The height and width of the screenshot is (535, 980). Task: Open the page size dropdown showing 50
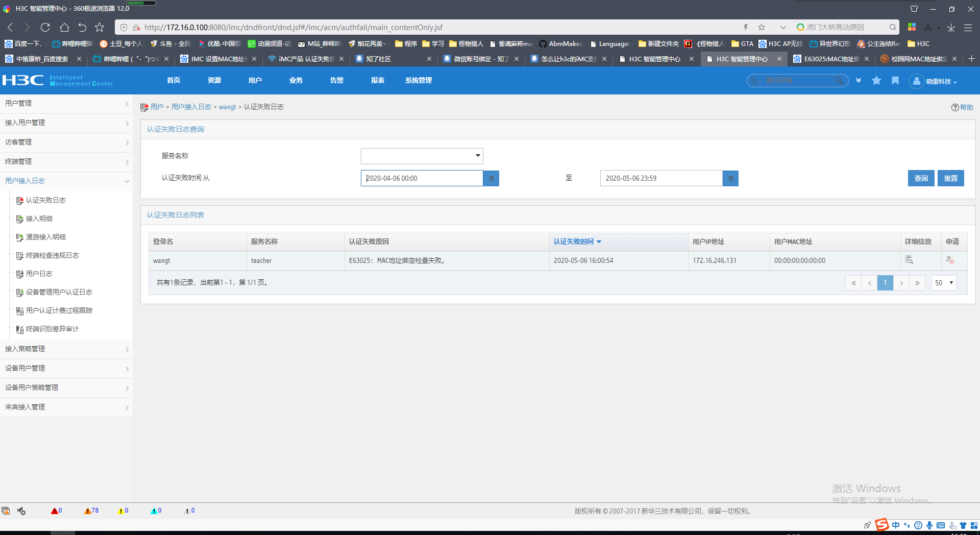tap(944, 283)
